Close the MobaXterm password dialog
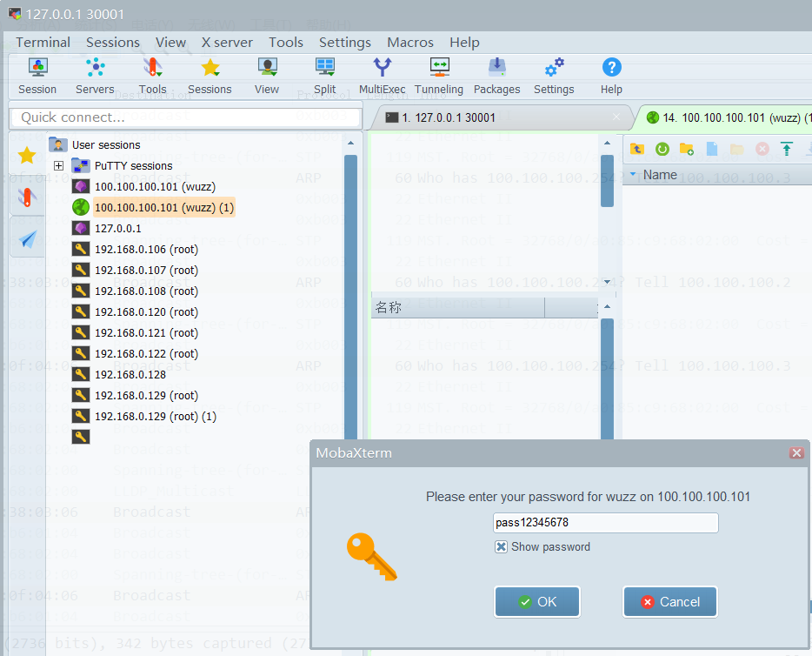Viewport: 812px width, 656px height. coord(796,453)
